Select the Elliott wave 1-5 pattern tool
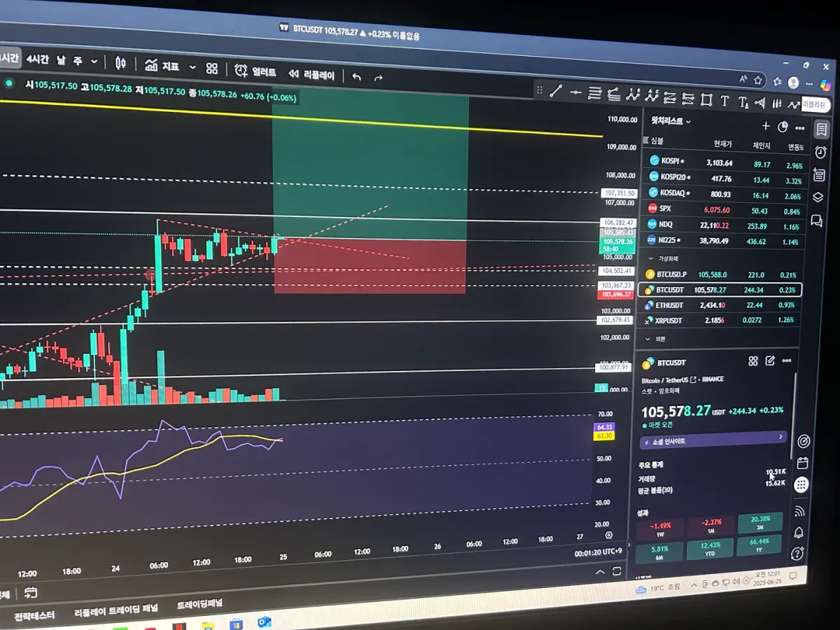840x630 pixels. pyautogui.click(x=633, y=95)
